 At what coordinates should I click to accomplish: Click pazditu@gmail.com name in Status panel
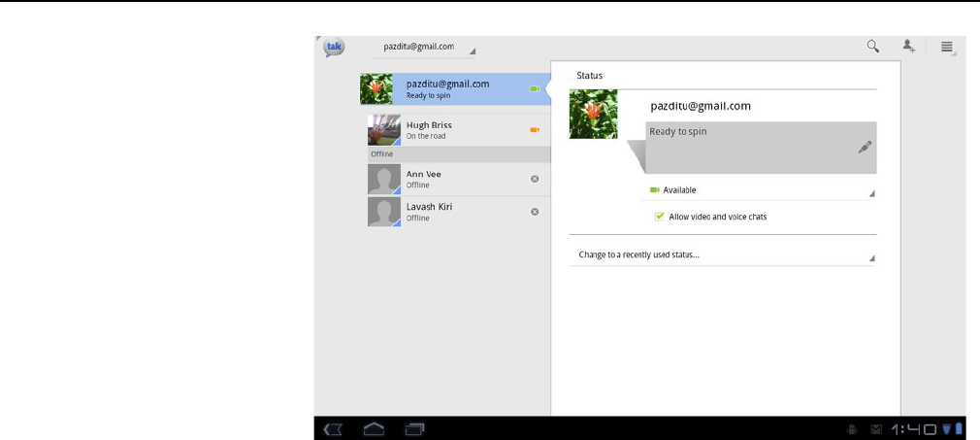pyautogui.click(x=701, y=107)
